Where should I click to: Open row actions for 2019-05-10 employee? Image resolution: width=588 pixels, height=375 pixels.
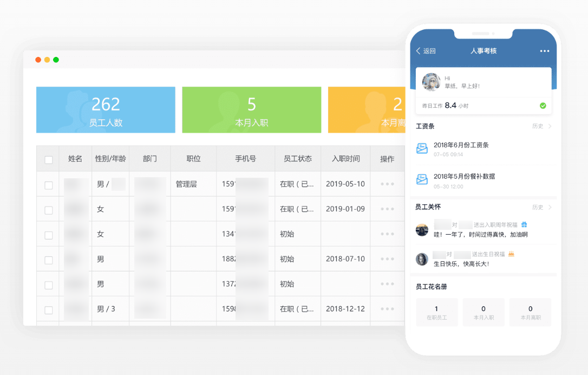tap(387, 184)
